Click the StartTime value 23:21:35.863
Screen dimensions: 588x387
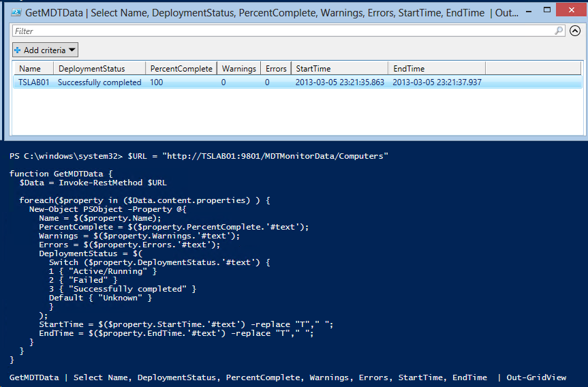point(339,82)
